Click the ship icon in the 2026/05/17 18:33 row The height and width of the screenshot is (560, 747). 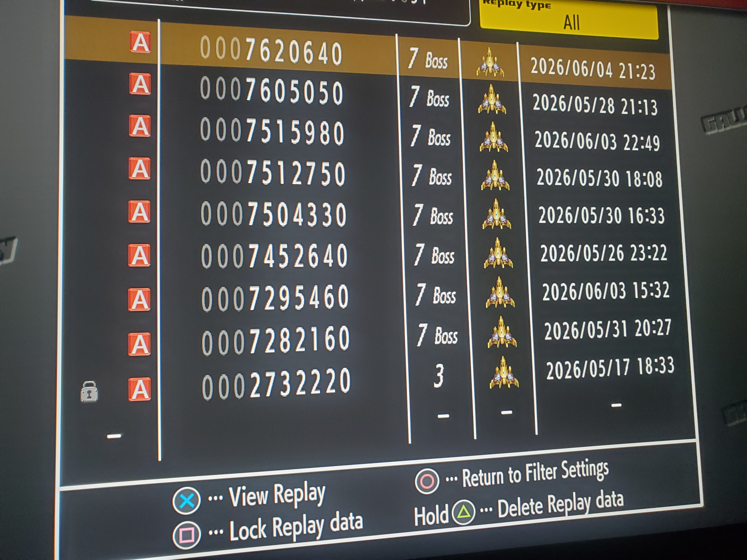(x=504, y=372)
